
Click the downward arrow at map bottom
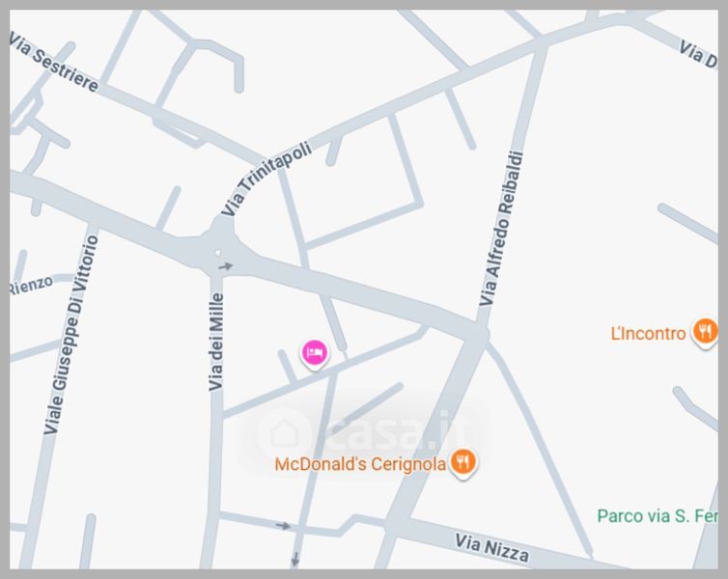[294, 559]
